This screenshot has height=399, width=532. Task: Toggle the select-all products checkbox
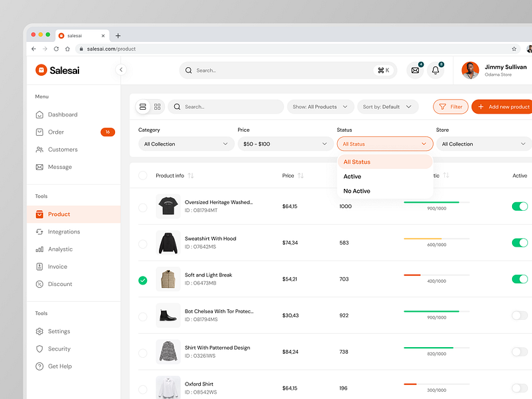(143, 176)
